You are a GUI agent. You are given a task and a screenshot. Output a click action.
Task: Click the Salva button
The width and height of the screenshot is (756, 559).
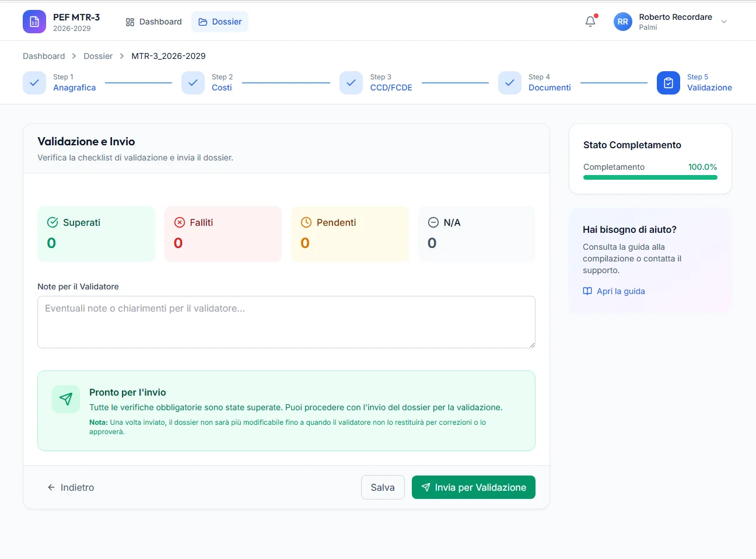click(x=383, y=487)
